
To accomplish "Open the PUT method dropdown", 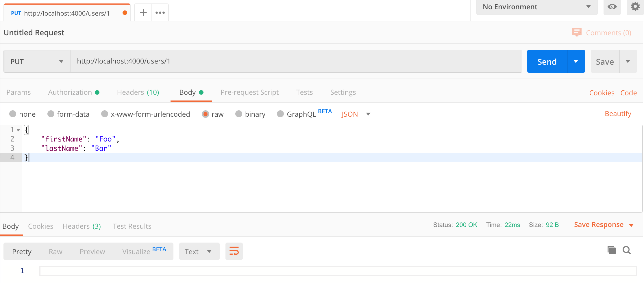I will point(37,62).
